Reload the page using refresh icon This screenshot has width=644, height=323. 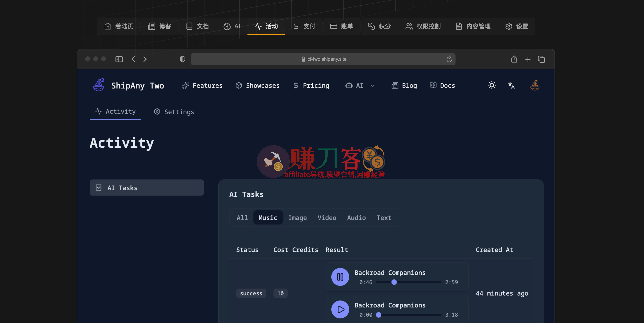click(x=449, y=59)
